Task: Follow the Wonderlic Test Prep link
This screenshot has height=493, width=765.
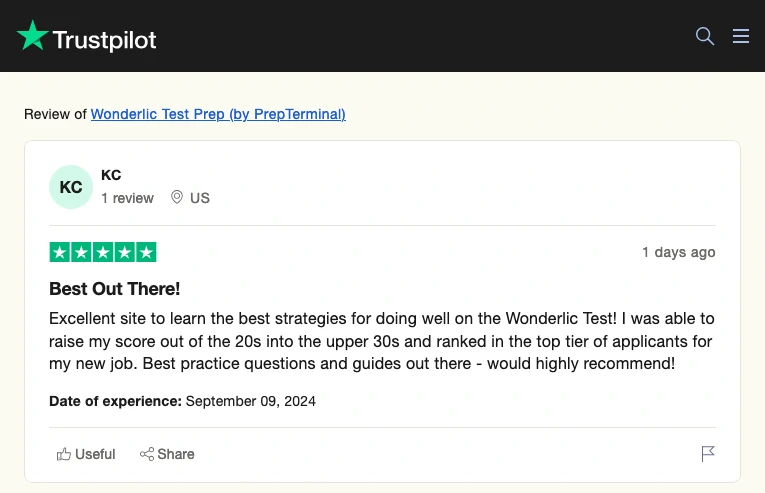Action: pos(218,114)
